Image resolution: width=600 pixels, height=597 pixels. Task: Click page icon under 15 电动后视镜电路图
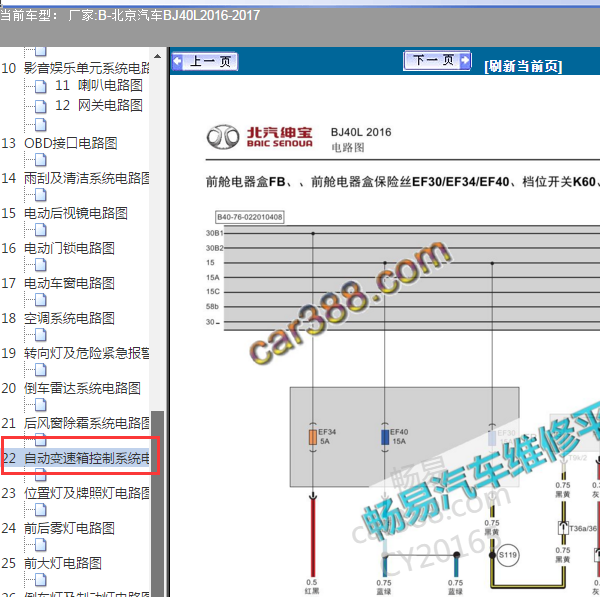tap(41, 230)
